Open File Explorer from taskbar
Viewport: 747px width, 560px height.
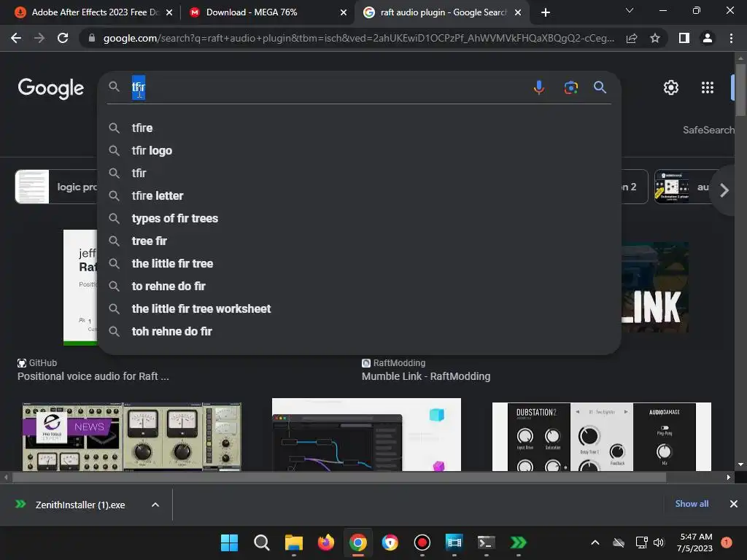(294, 542)
